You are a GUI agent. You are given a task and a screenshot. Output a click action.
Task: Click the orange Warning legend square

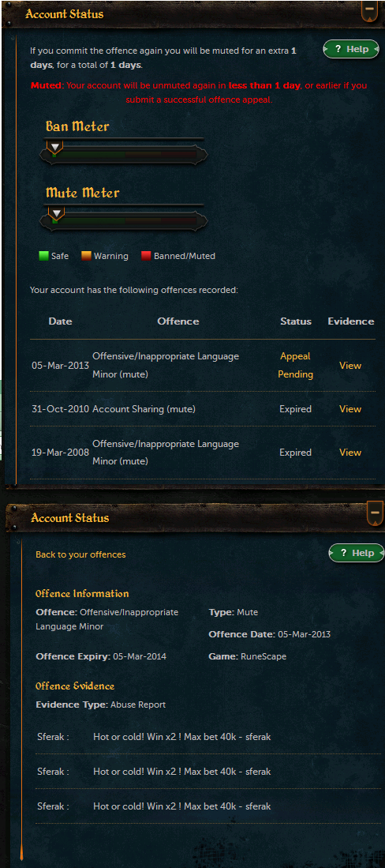coord(86,257)
